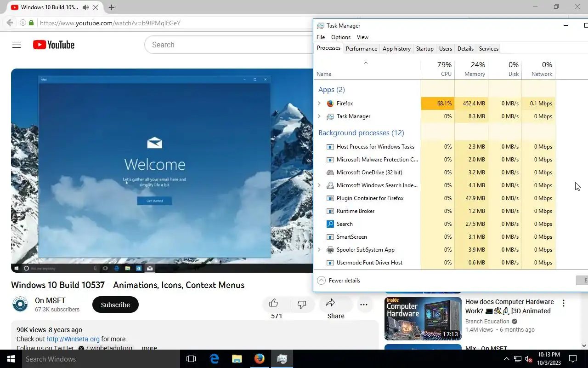Sort processes by Name column arrow

366,63
